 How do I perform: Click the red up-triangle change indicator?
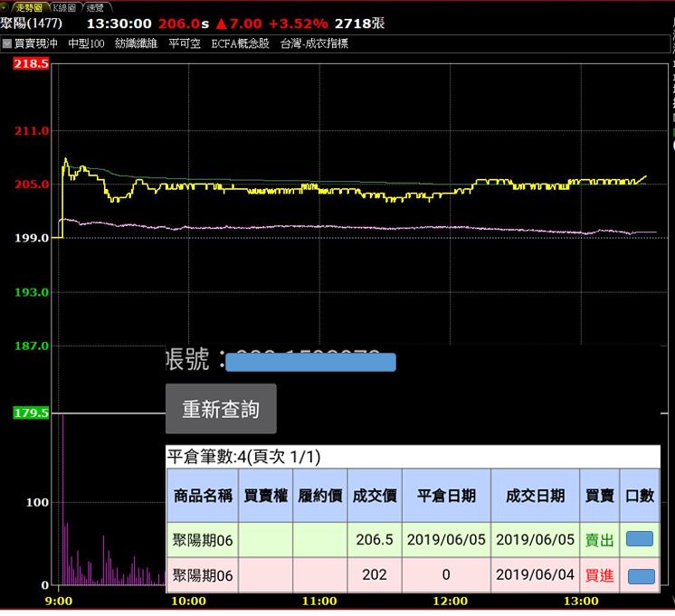pyautogui.click(x=222, y=24)
